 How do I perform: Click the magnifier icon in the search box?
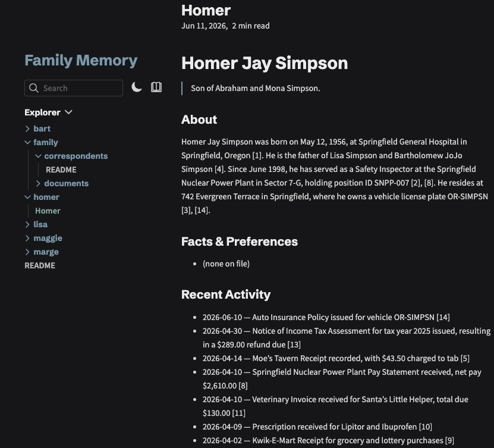click(34, 88)
